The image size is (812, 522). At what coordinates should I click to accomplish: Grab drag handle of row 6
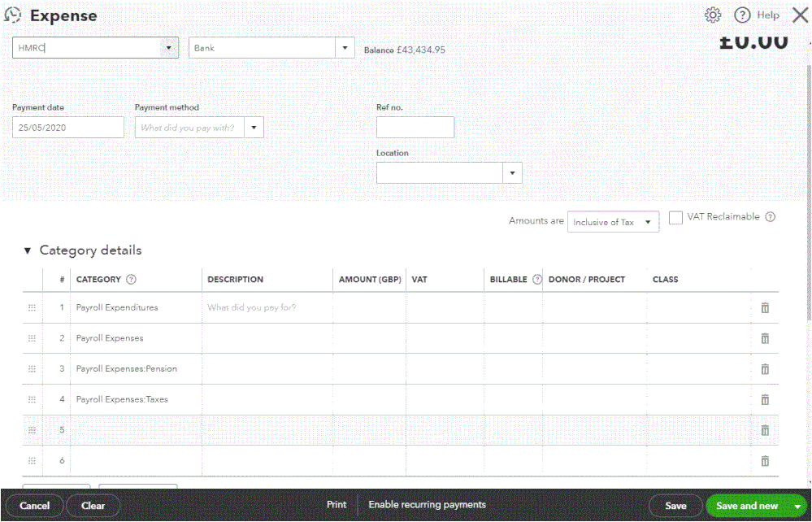tap(33, 460)
